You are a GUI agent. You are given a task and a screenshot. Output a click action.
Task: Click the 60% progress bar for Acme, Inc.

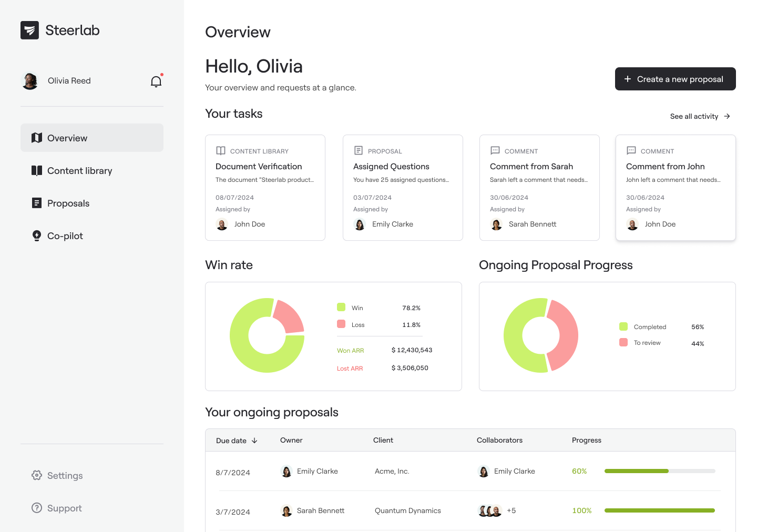(x=660, y=471)
